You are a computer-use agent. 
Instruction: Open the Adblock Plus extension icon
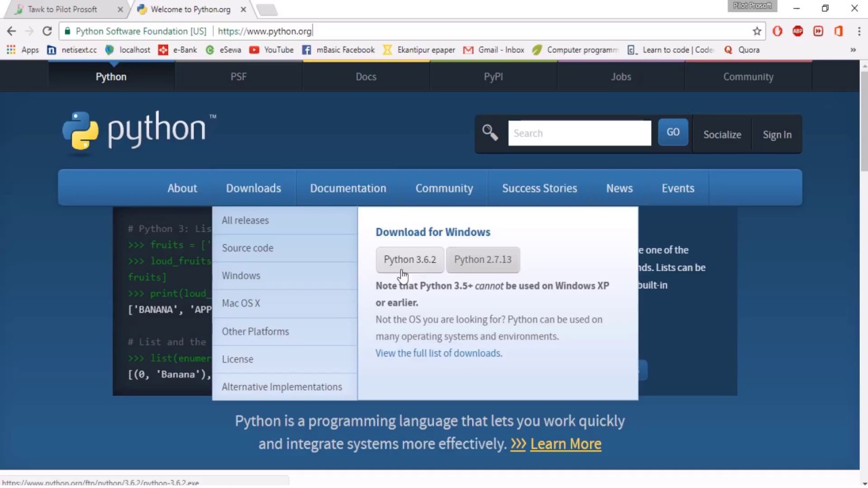797,31
